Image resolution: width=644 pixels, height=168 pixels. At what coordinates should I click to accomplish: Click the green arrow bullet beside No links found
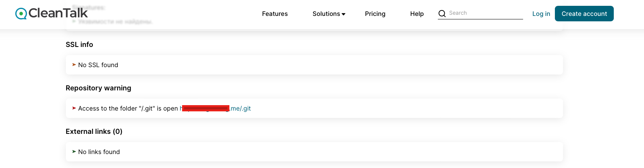pos(74,152)
